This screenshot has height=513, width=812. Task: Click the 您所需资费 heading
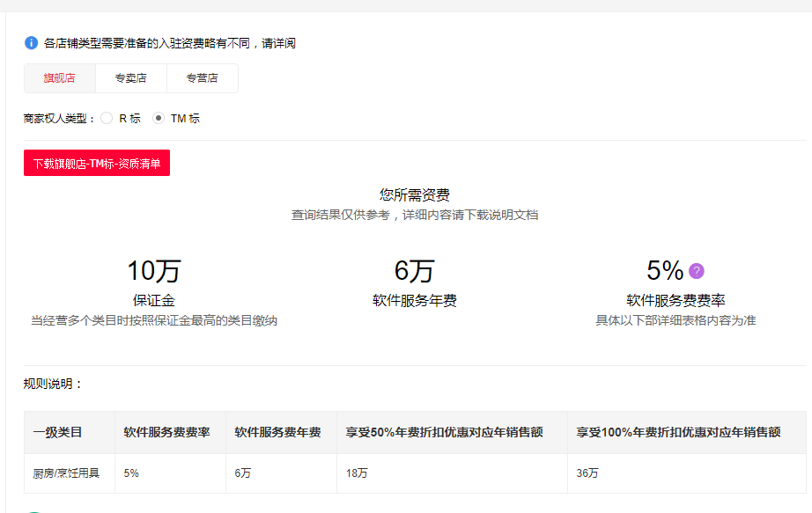(x=414, y=195)
